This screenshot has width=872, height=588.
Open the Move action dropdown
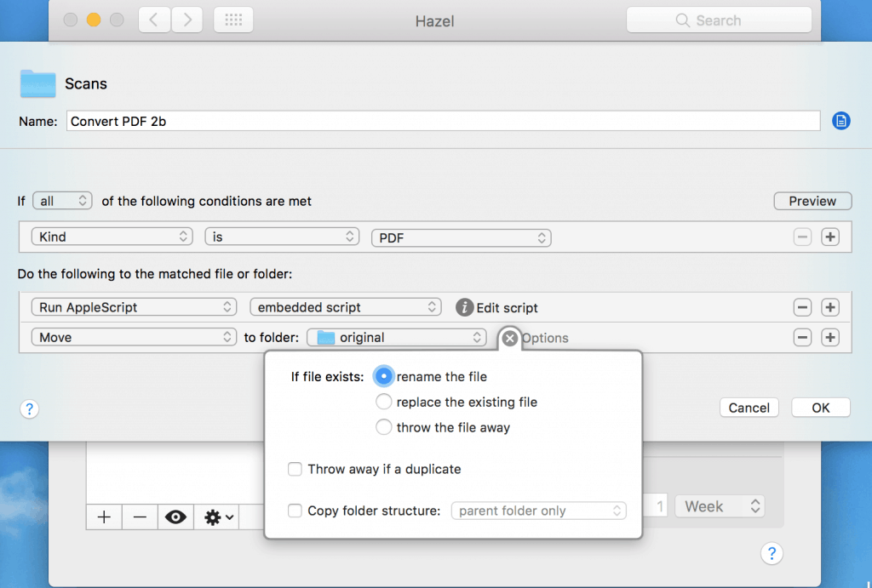point(134,337)
